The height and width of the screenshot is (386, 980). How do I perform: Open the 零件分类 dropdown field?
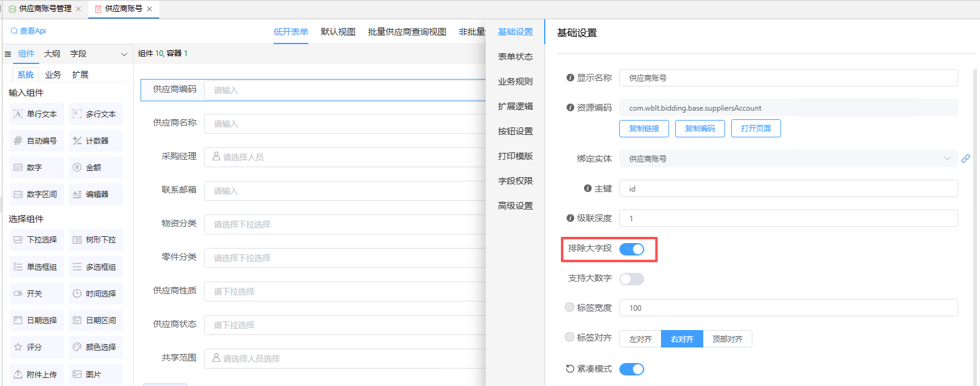pyautogui.click(x=345, y=258)
